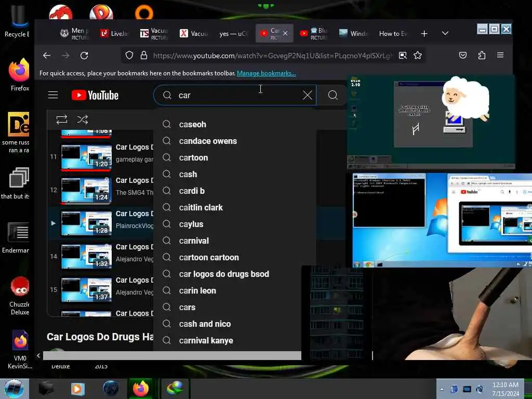Click the Firefox back arrow

coord(47,55)
